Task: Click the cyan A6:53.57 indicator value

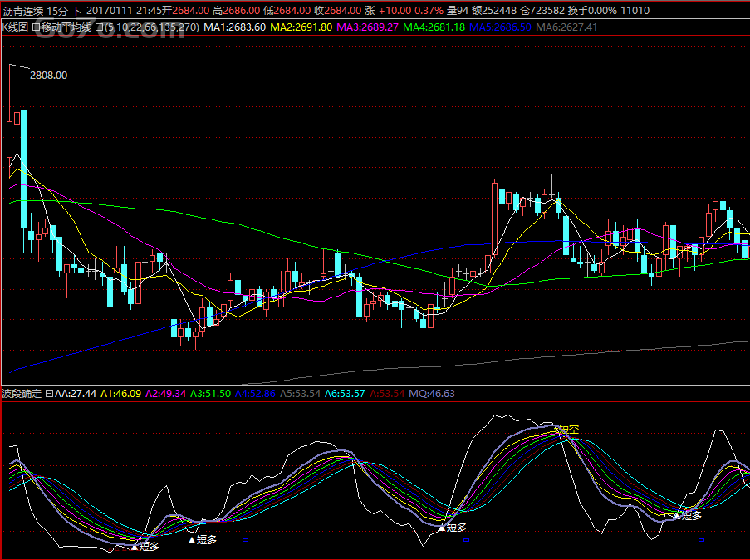Action: pos(346,393)
